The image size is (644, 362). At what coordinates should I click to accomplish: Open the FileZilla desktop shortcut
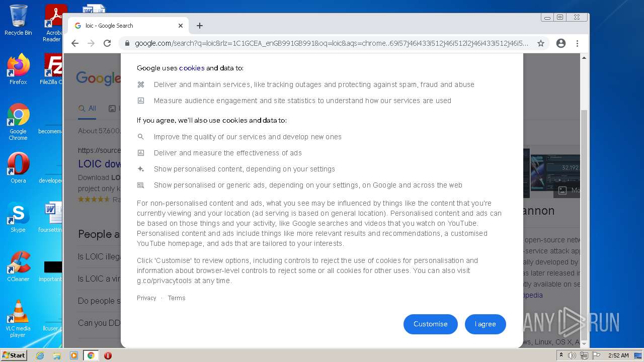(x=52, y=69)
